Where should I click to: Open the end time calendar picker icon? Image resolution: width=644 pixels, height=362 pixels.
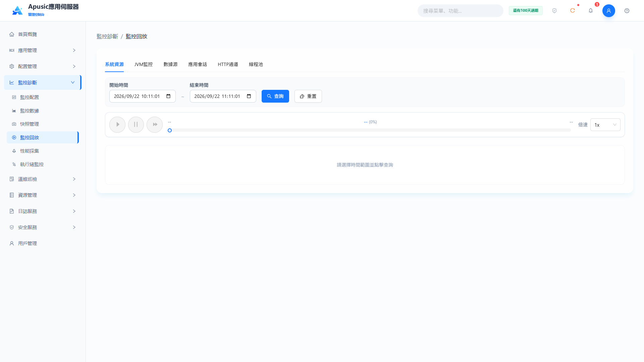(249, 96)
